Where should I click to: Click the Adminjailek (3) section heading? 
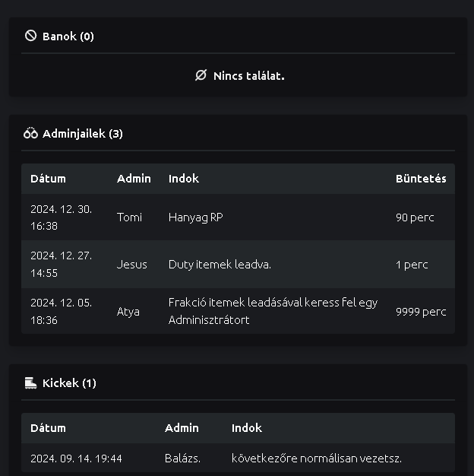(82, 133)
